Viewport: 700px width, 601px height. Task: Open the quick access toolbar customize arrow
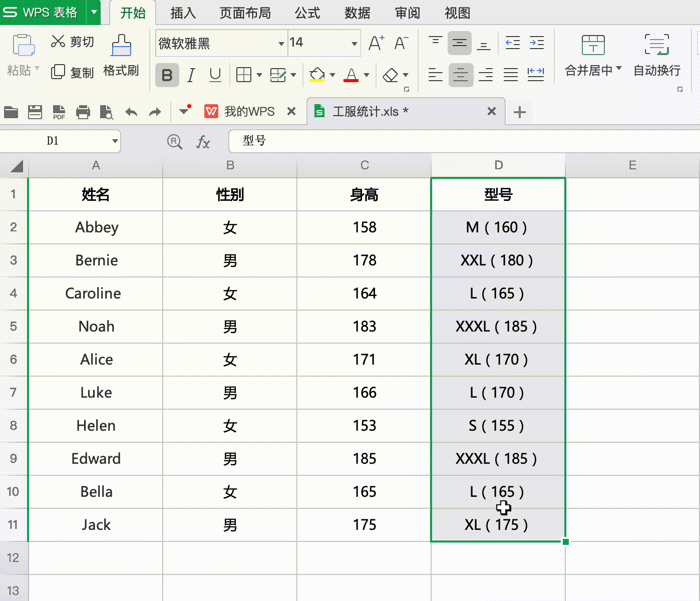tap(184, 111)
